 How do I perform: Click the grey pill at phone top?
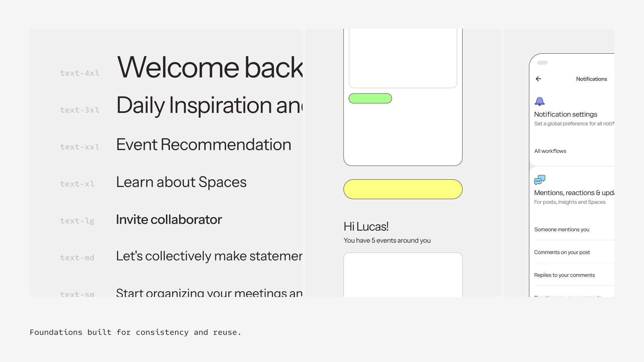(x=542, y=63)
